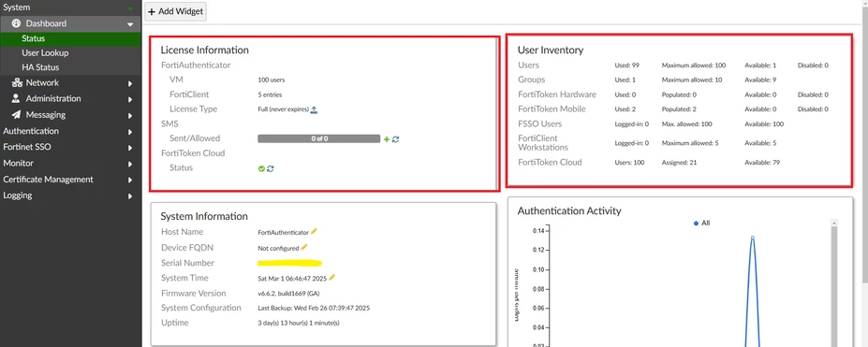Click the Authentication Activity vertical scrollbar

pos(835,282)
